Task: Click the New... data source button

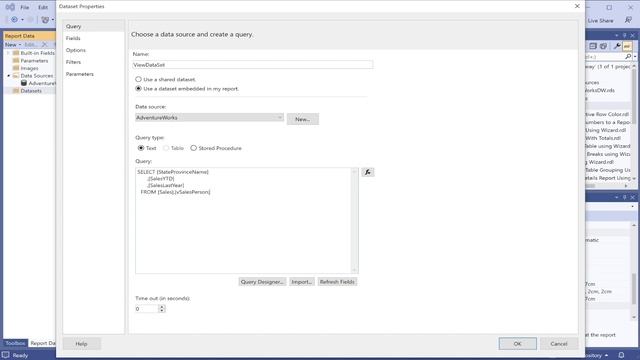Action: pos(302,119)
